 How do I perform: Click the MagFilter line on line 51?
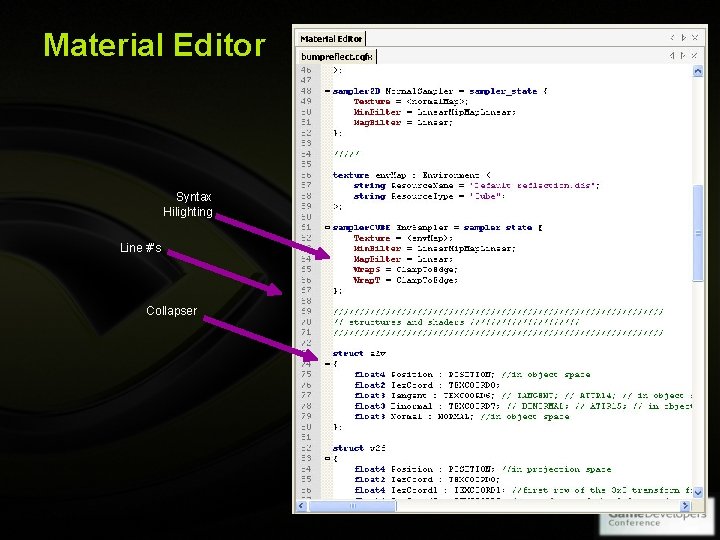click(x=403, y=123)
